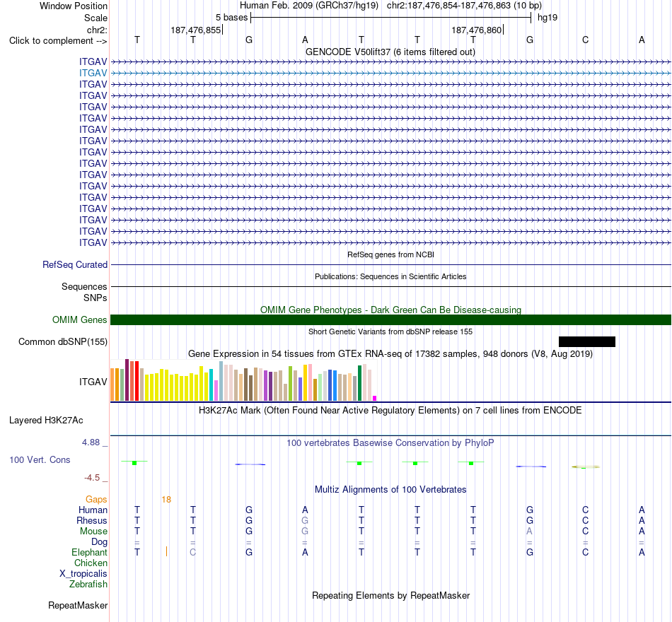Image resolution: width=672 pixels, height=622 pixels.
Task: Click the Window Position label
Action: (x=74, y=6)
